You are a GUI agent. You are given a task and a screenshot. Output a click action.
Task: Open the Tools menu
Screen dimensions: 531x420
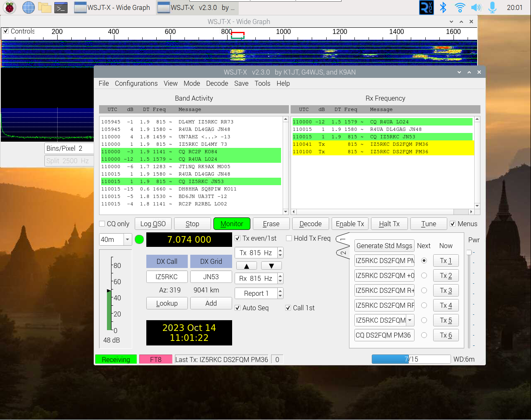click(262, 83)
